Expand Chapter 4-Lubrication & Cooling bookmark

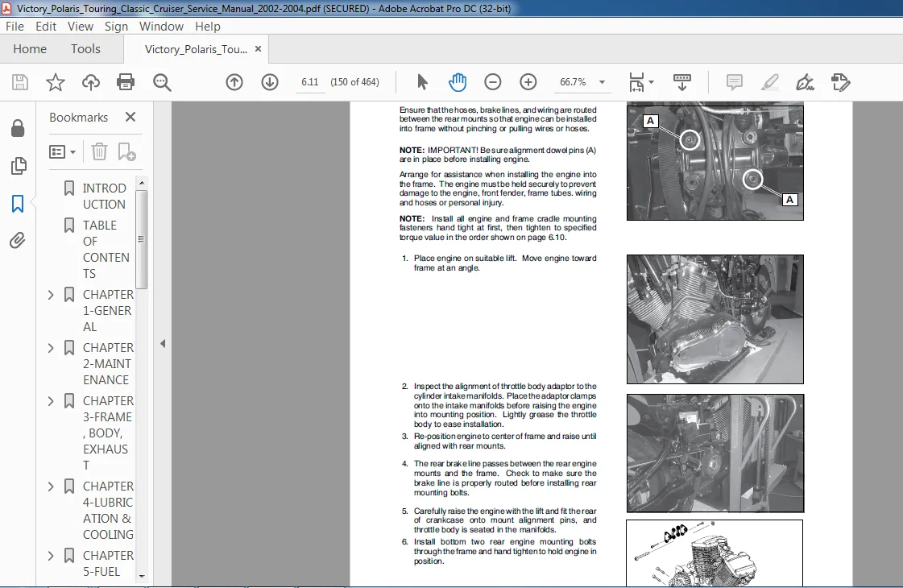[51, 487]
